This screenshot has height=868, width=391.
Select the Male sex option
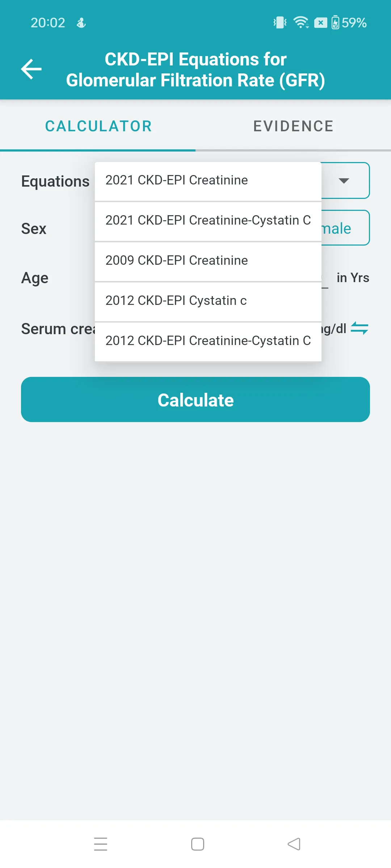point(337,227)
